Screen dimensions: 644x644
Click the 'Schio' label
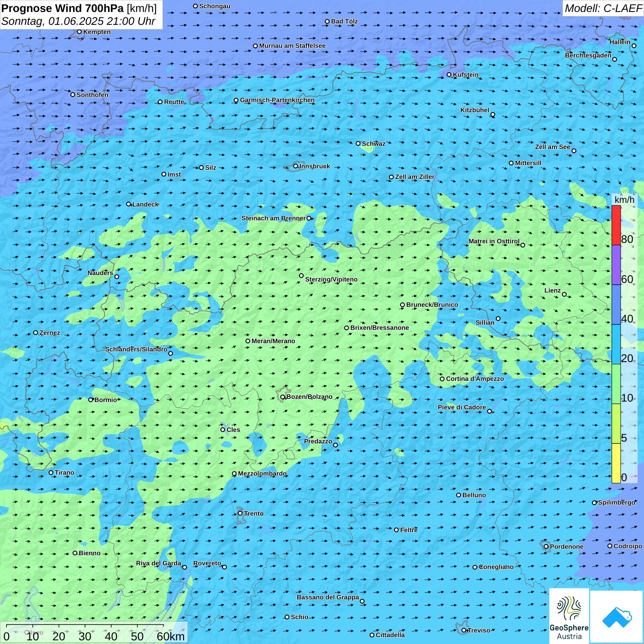tap(299, 617)
